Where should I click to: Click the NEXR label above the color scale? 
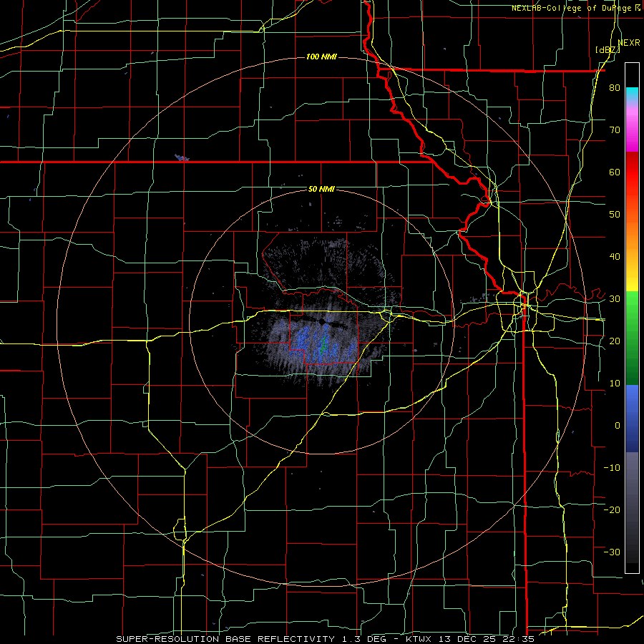click(x=629, y=43)
